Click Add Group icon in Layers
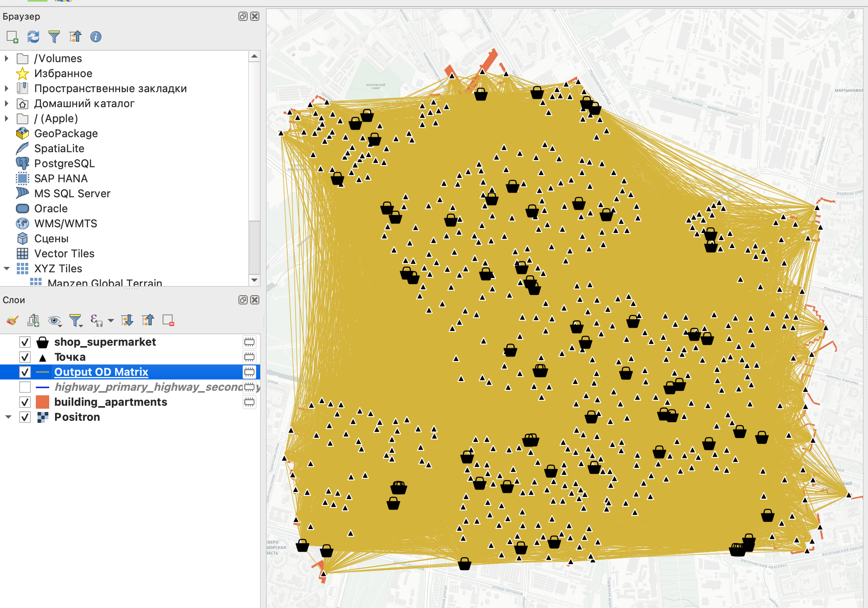The image size is (868, 608). point(33,320)
